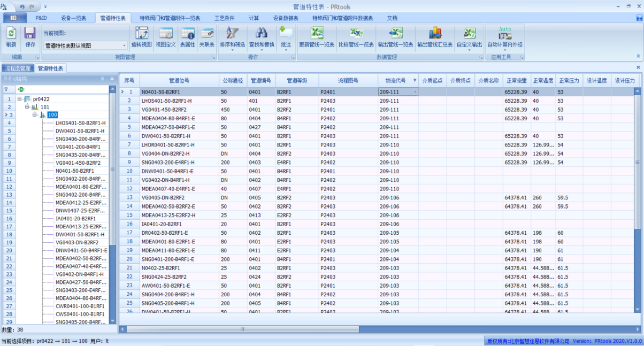Viewport: 644px width, 346px height.
Task: Open 表属性 table properties
Action: click(x=187, y=34)
